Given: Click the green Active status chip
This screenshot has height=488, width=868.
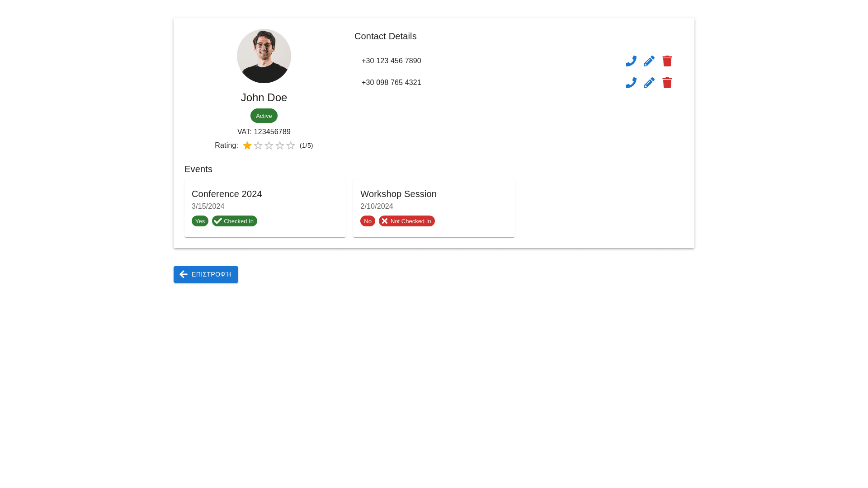Looking at the screenshot, I should [x=264, y=116].
